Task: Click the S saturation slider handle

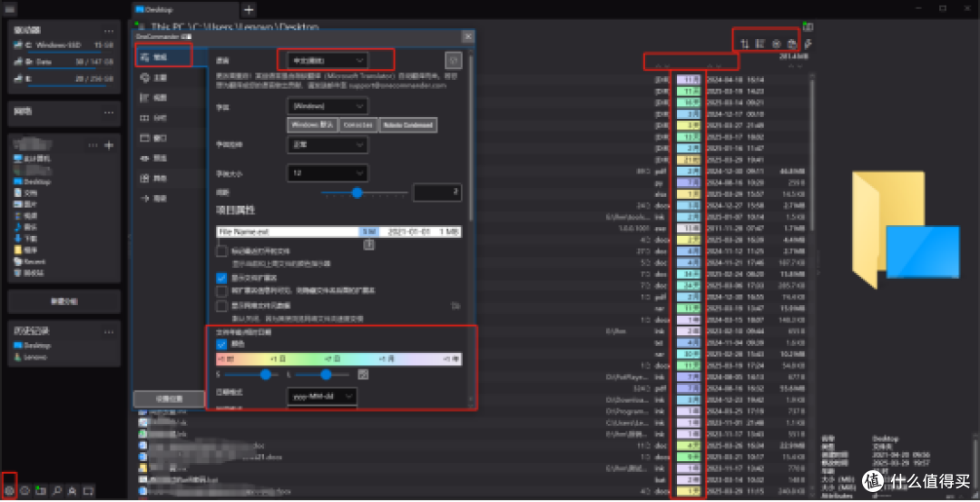Action: pyautogui.click(x=268, y=375)
